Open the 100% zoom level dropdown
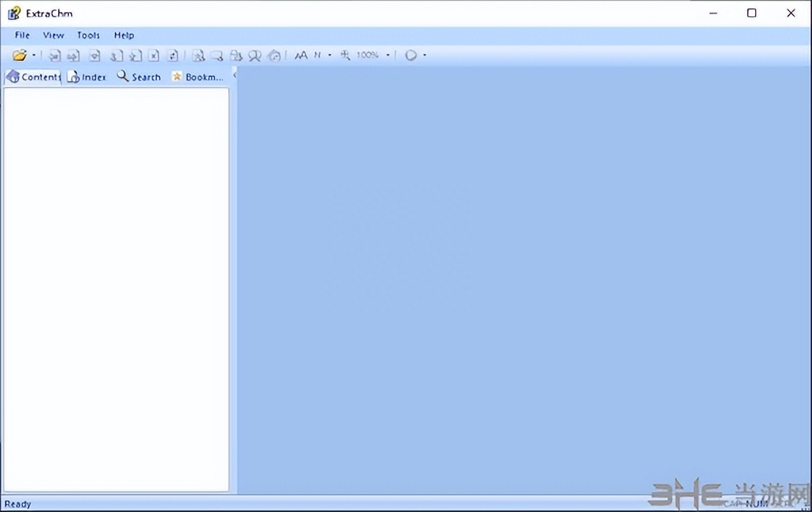 point(388,56)
